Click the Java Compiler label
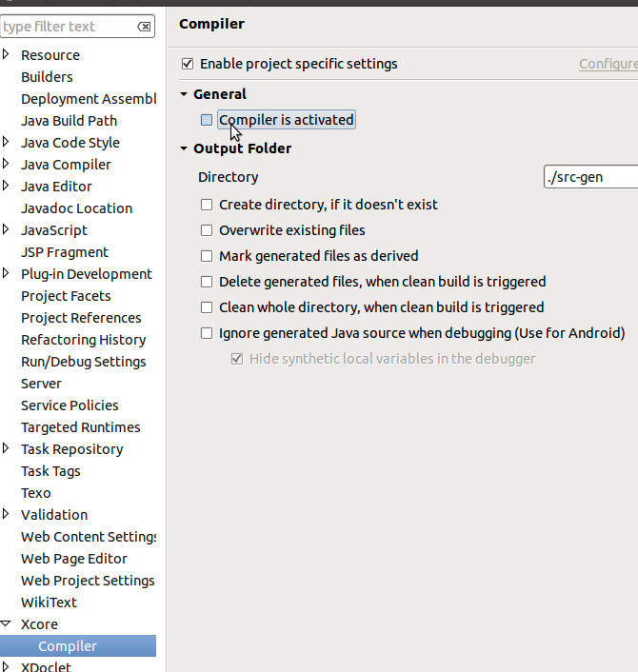The width and height of the screenshot is (638, 672). click(66, 165)
